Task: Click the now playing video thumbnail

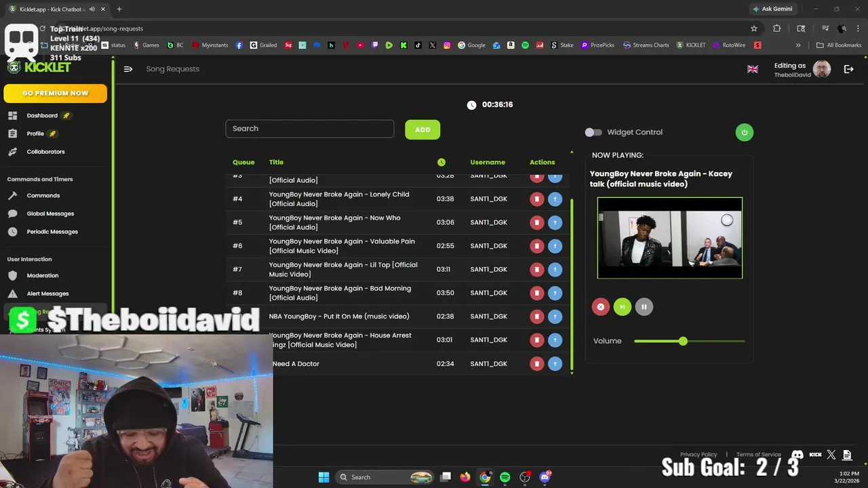Action: pos(670,238)
